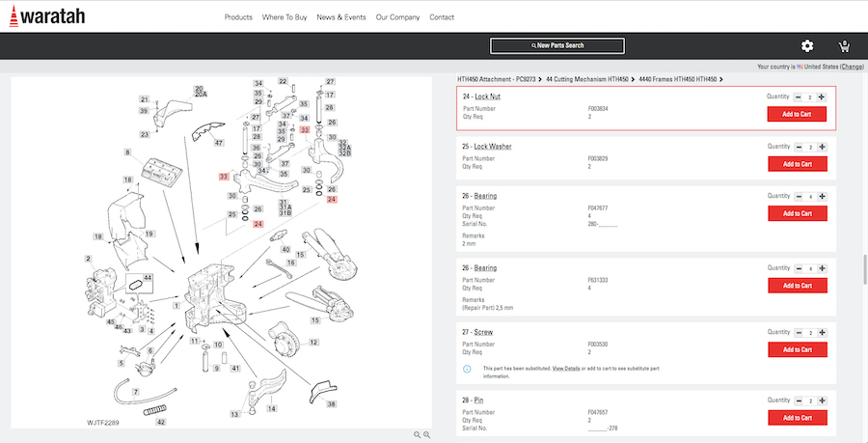Select callout 38 in the diagram
The image size is (868, 443).
(331, 403)
